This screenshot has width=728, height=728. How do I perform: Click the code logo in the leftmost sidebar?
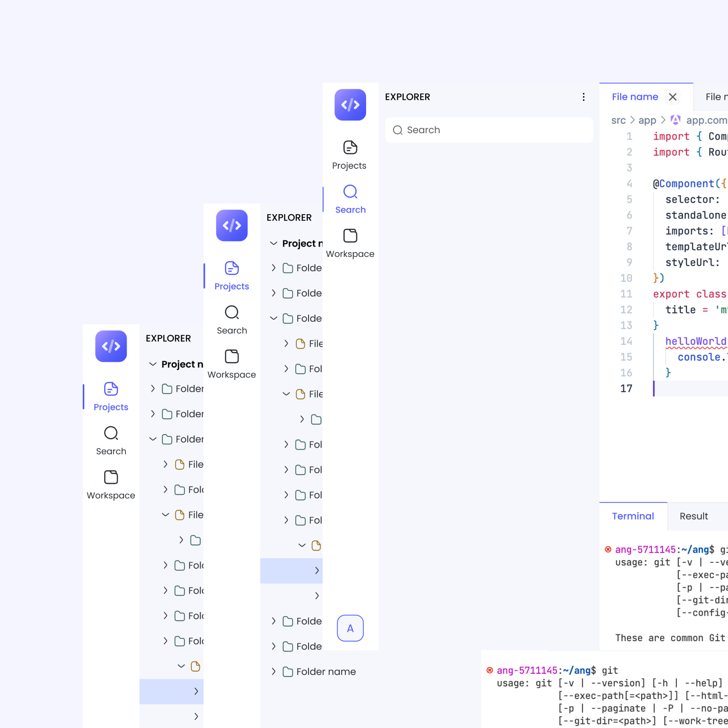coord(111,346)
